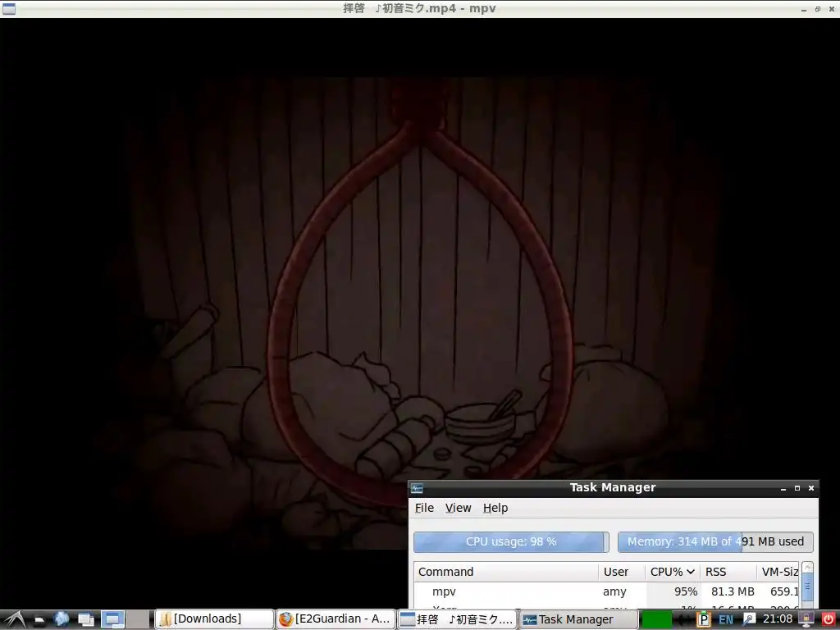Click the Task Manager title bar icon
This screenshot has height=630, width=840.
pyautogui.click(x=418, y=488)
